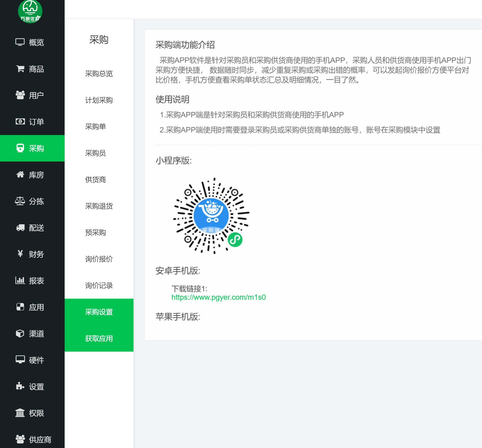Click the 万象优鲜 logo at top
The height and width of the screenshot is (448, 482).
30,11
